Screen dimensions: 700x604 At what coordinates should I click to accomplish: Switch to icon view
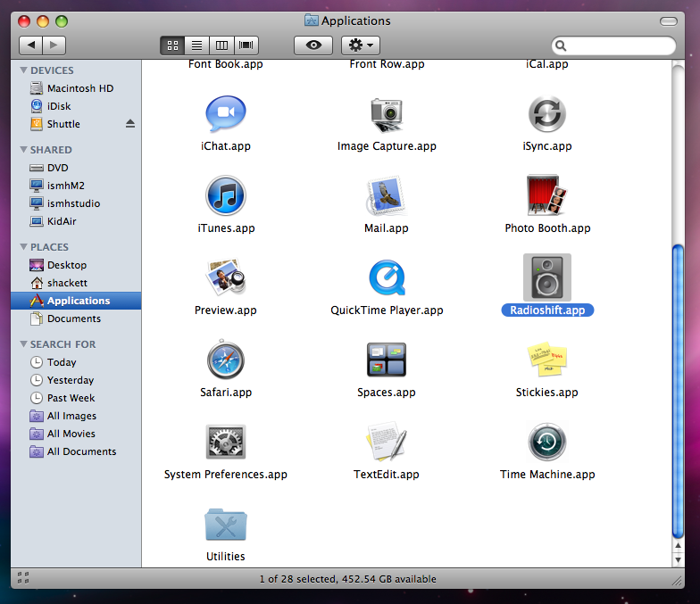point(172,45)
